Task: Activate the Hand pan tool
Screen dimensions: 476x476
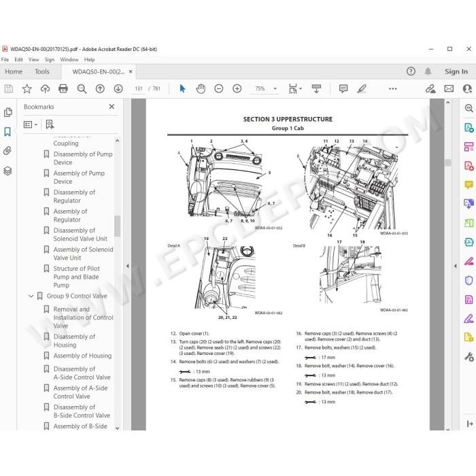Action: pos(201,88)
